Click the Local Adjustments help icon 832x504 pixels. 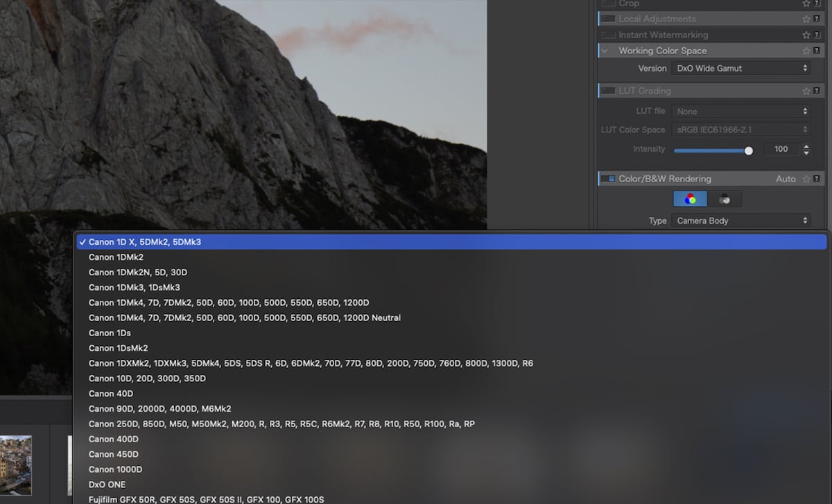coord(817,19)
